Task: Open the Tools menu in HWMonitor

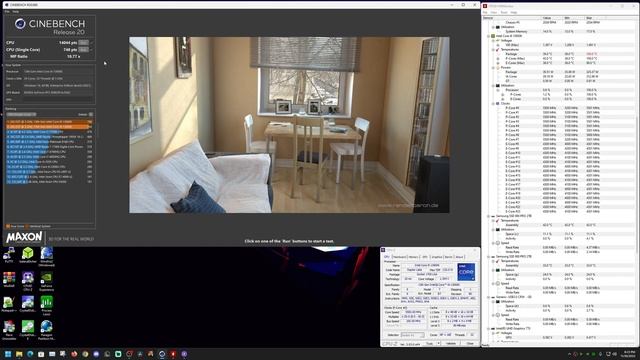Action: [504, 12]
